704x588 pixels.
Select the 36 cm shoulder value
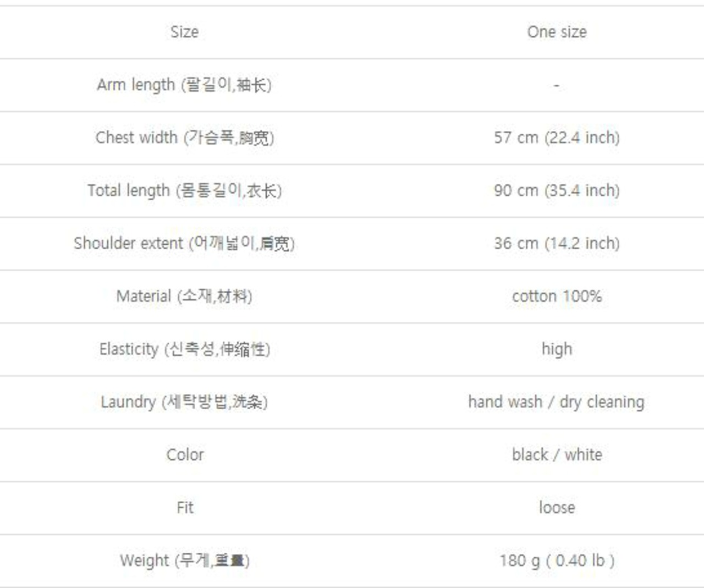click(x=557, y=243)
